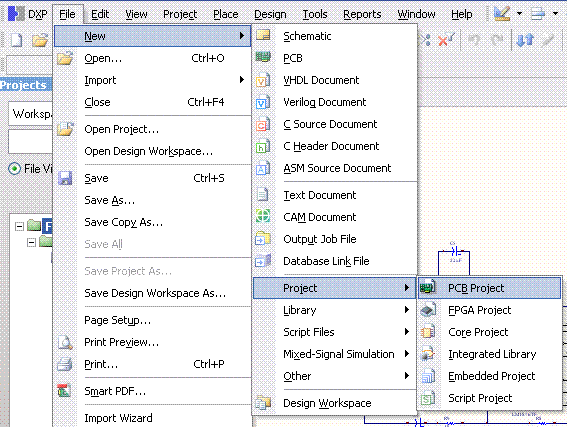This screenshot has height=432, width=576.
Task: Click the ASM Source Document icon
Action: click(263, 168)
